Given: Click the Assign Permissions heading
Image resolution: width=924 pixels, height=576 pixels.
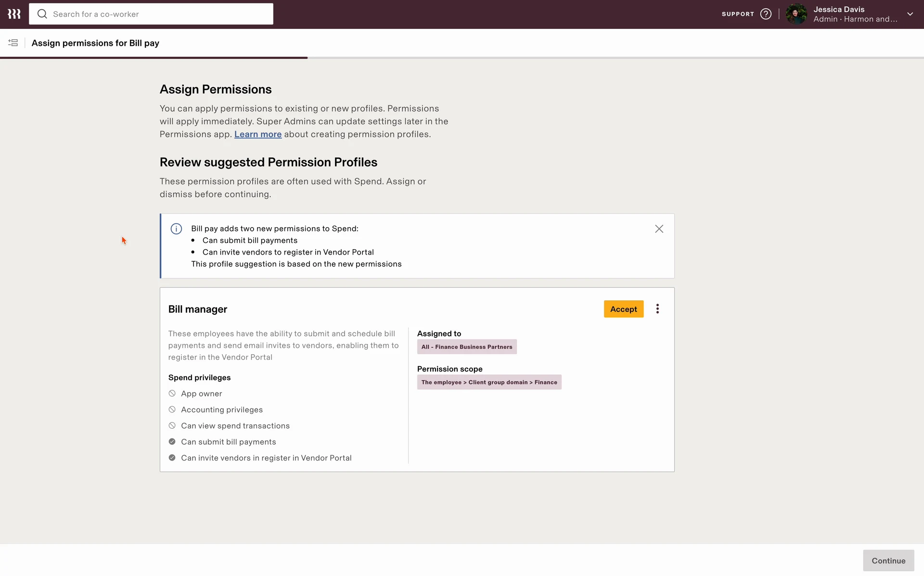Looking at the screenshot, I should pyautogui.click(x=216, y=90).
